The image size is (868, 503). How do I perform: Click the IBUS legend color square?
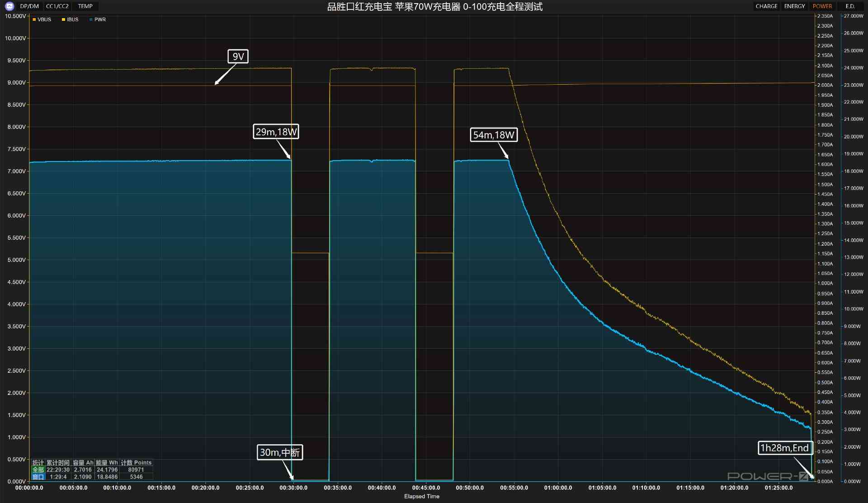point(64,20)
